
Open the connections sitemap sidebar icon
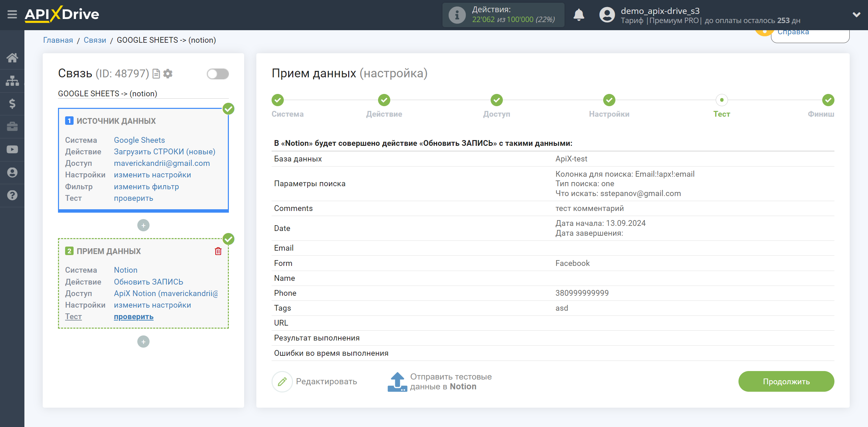12,81
